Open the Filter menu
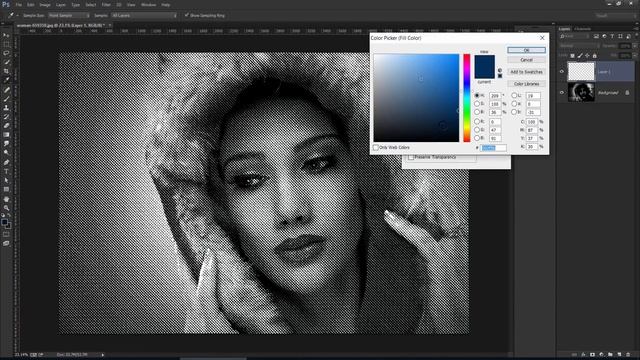This screenshot has height=360, width=640. coord(106,5)
